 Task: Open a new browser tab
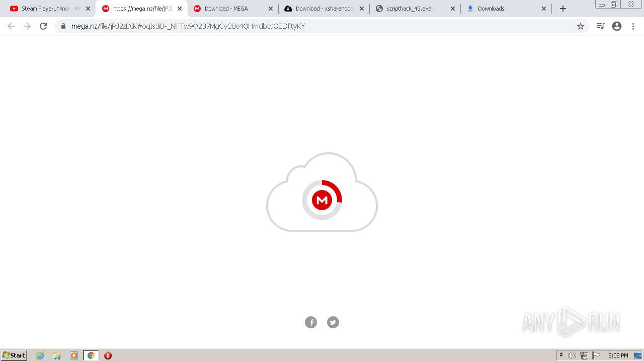tap(563, 9)
